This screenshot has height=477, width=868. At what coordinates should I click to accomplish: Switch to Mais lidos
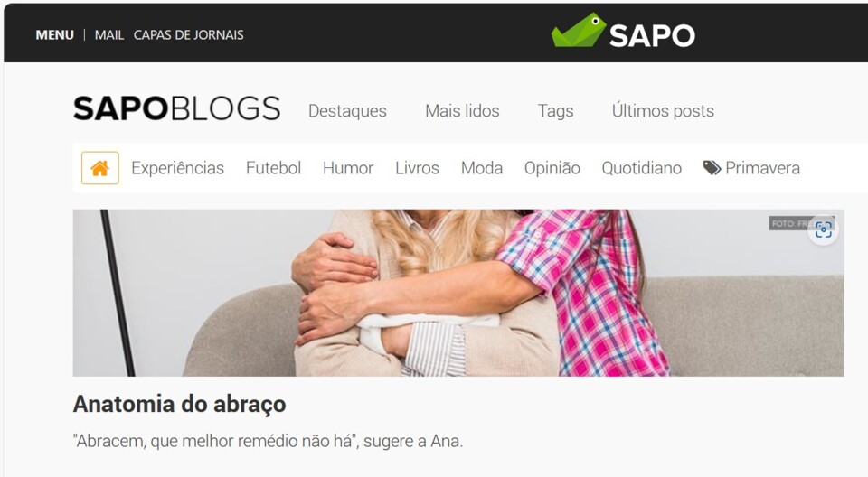coord(462,111)
